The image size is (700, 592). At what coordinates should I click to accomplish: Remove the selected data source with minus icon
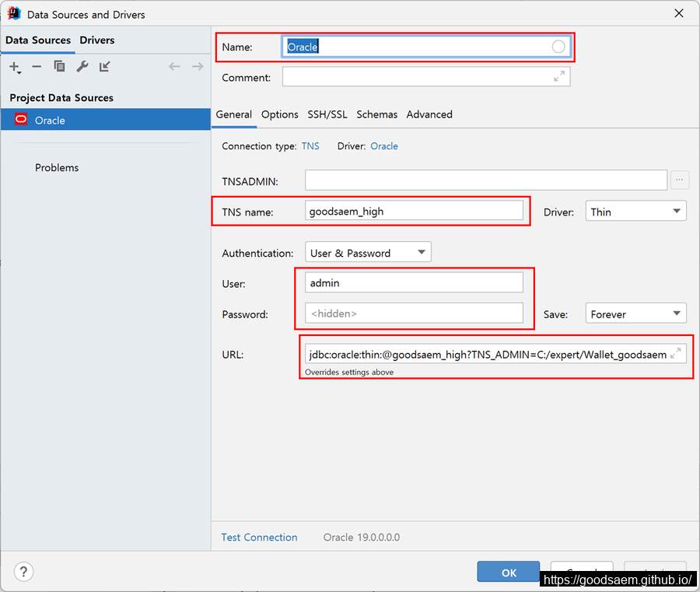click(37, 67)
